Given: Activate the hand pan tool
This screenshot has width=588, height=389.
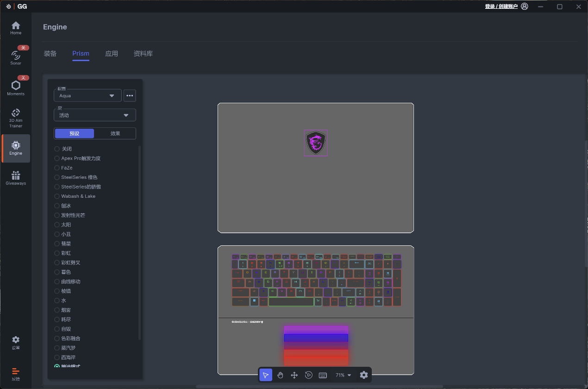Looking at the screenshot, I should (280, 375).
